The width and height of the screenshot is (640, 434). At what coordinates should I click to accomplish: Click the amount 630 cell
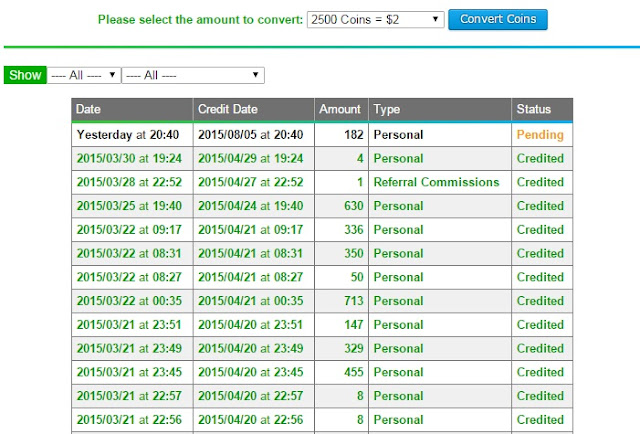[351, 206]
